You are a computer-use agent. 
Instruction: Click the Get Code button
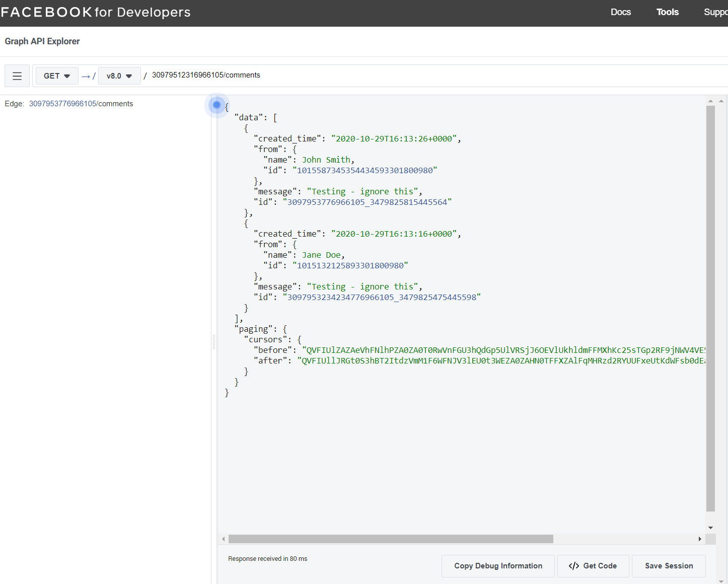pos(593,566)
